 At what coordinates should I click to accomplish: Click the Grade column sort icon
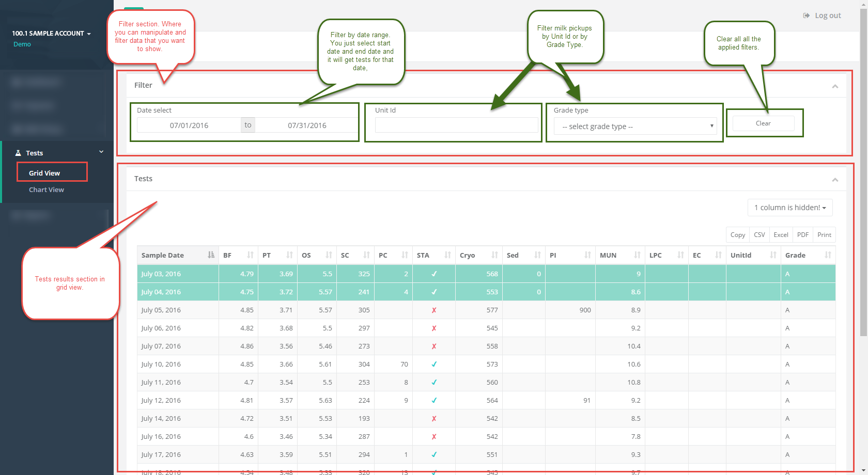point(828,255)
